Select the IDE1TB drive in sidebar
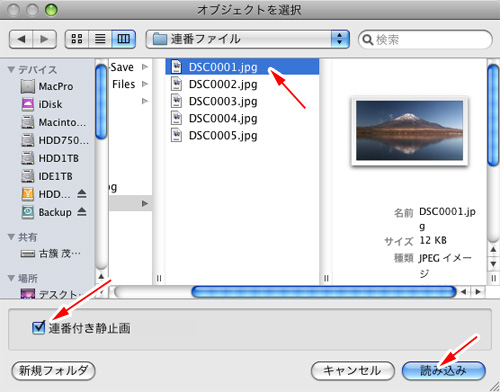The width and height of the screenshot is (500, 392). tap(47, 176)
